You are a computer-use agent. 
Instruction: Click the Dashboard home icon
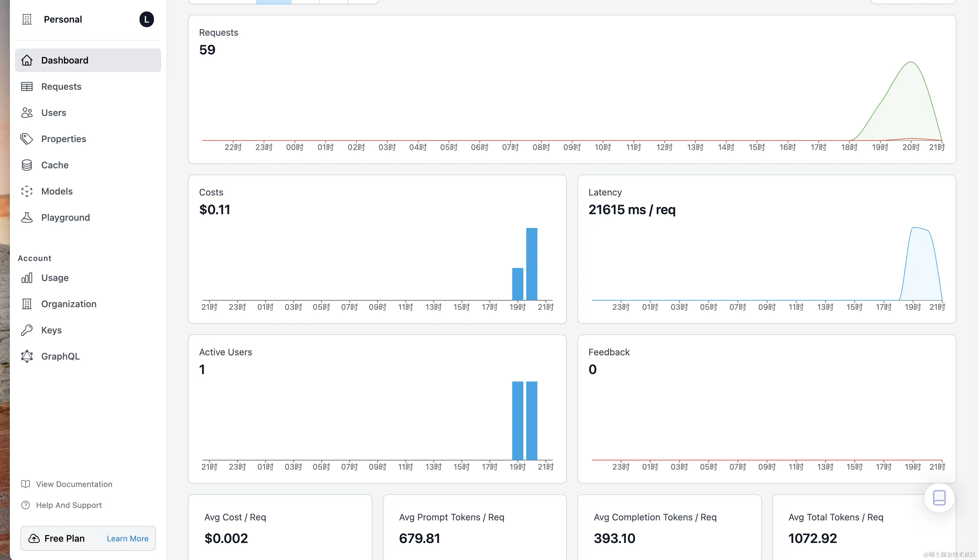click(x=27, y=60)
